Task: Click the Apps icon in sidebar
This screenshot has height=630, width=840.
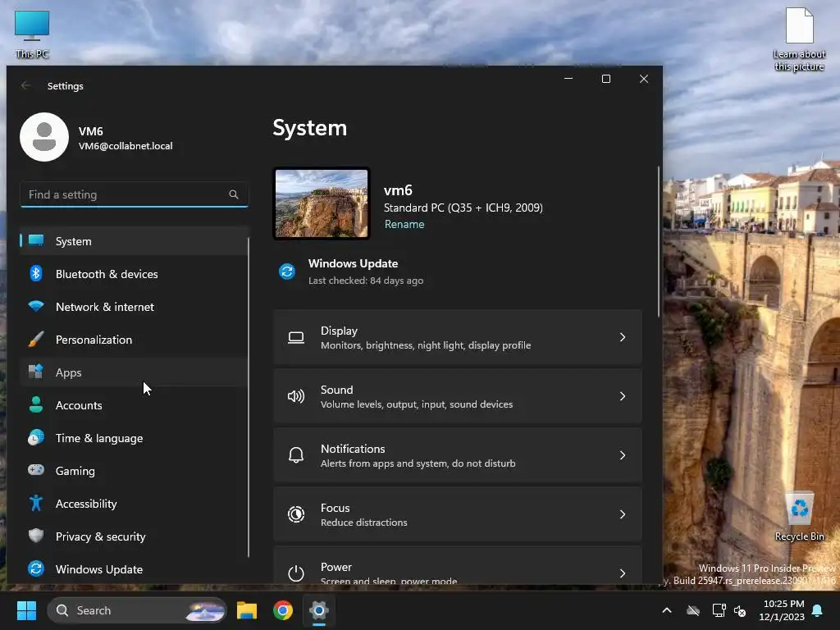Action: tap(36, 372)
